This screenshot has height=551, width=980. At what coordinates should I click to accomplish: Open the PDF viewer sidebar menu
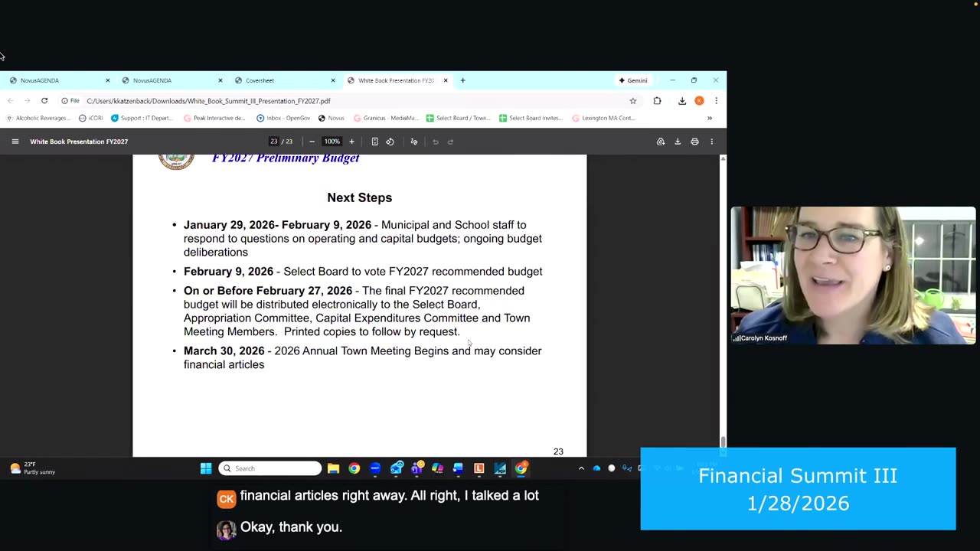pyautogui.click(x=15, y=142)
